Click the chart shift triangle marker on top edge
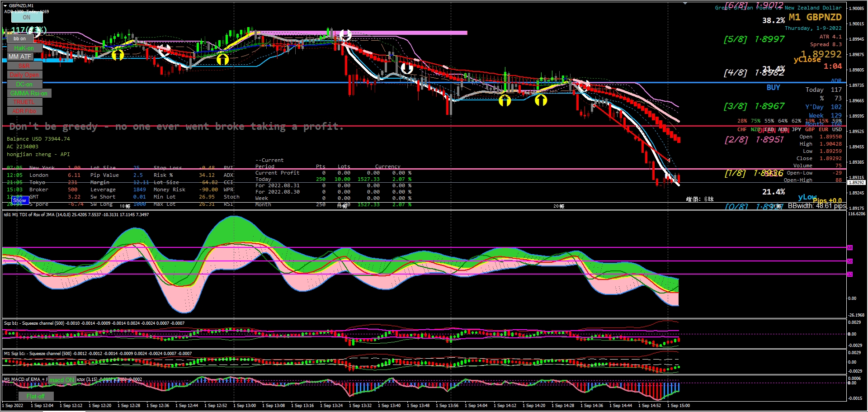This screenshot has height=412, width=868. [x=685, y=3]
